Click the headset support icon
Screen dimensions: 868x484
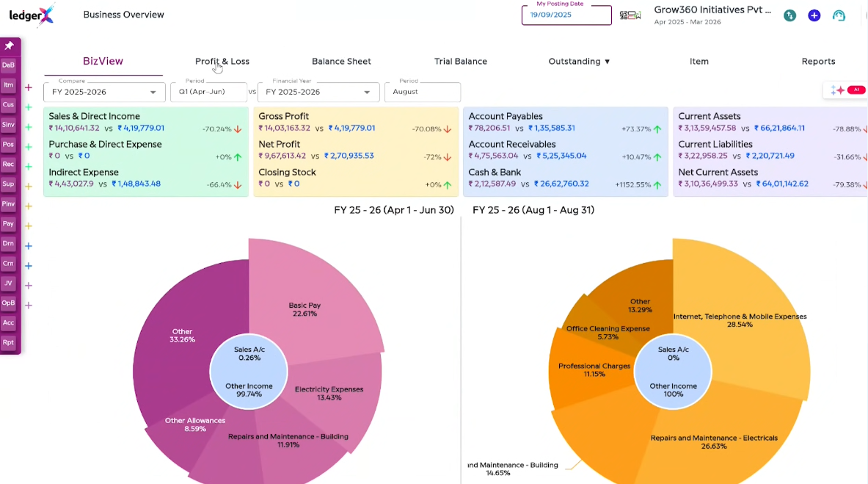tap(839, 15)
